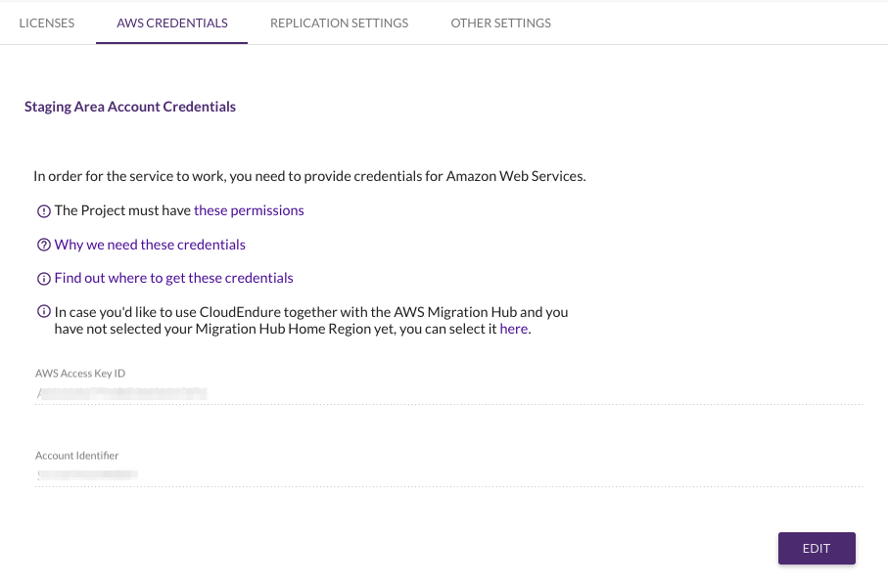Click the question mark icon before "Why we need these credentials"
This screenshot has width=888, height=588.
point(44,245)
